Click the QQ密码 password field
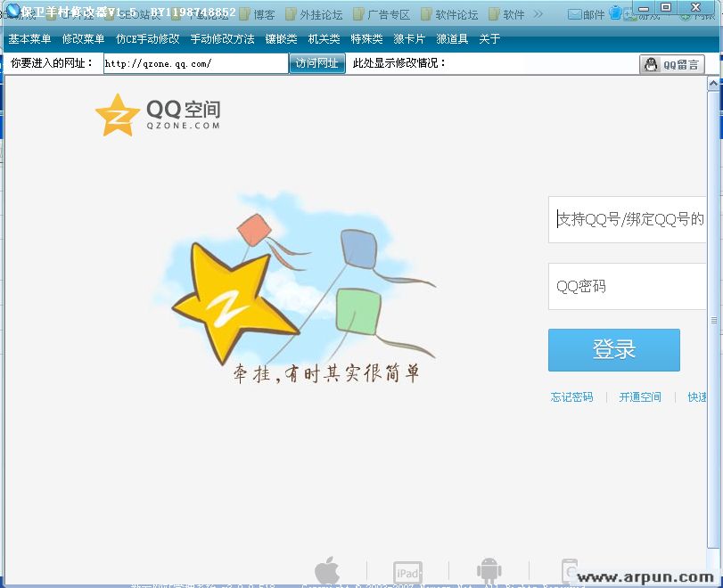 [x=627, y=286]
